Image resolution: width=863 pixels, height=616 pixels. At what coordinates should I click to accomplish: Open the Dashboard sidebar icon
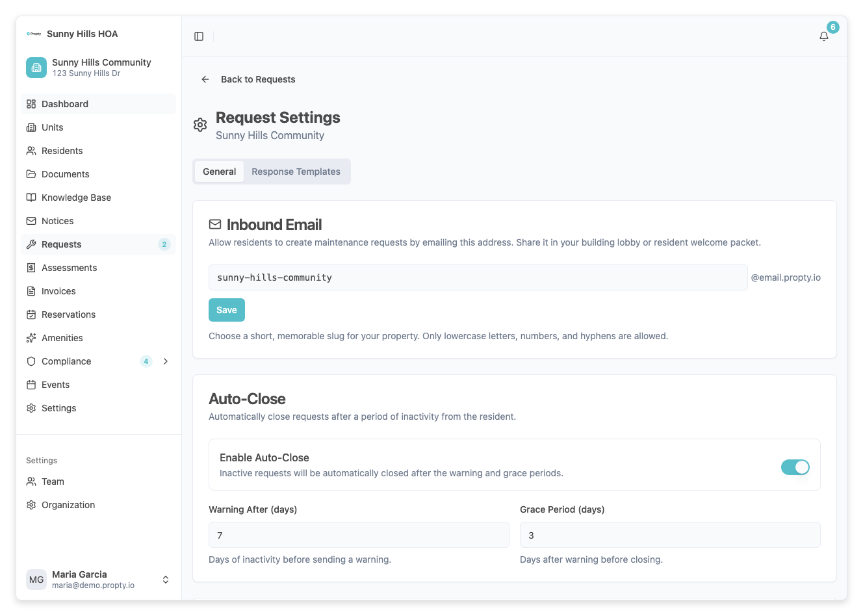coord(31,104)
